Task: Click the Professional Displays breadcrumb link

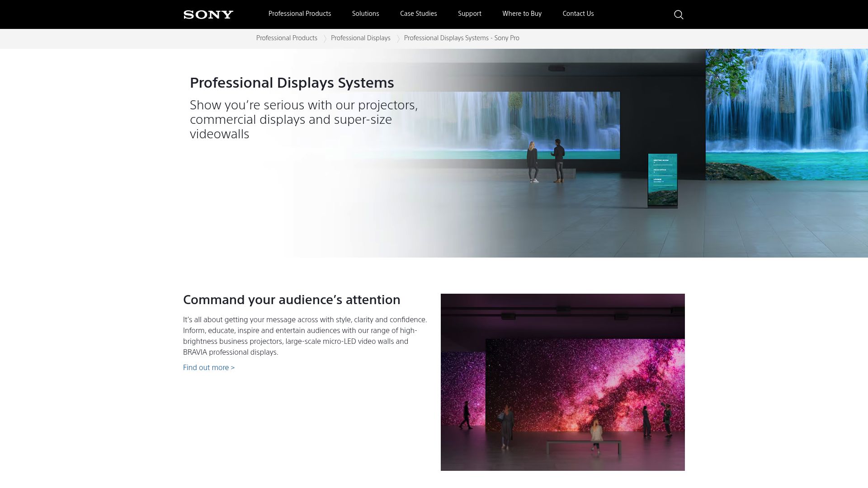Action: (x=360, y=38)
